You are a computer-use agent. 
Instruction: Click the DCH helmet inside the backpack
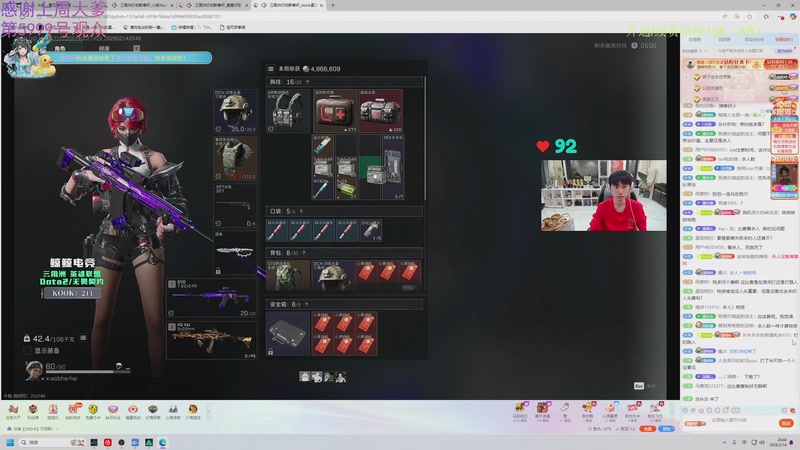tap(334, 276)
